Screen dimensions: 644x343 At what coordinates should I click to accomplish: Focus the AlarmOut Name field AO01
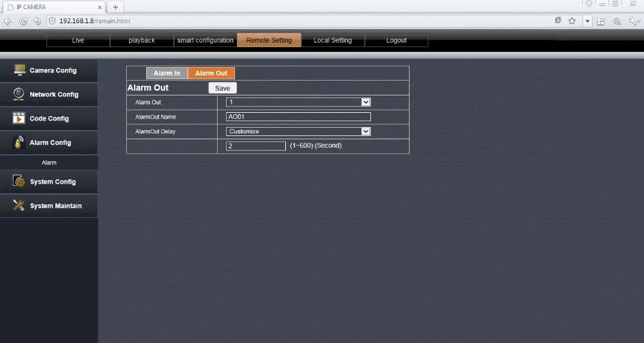(x=298, y=117)
